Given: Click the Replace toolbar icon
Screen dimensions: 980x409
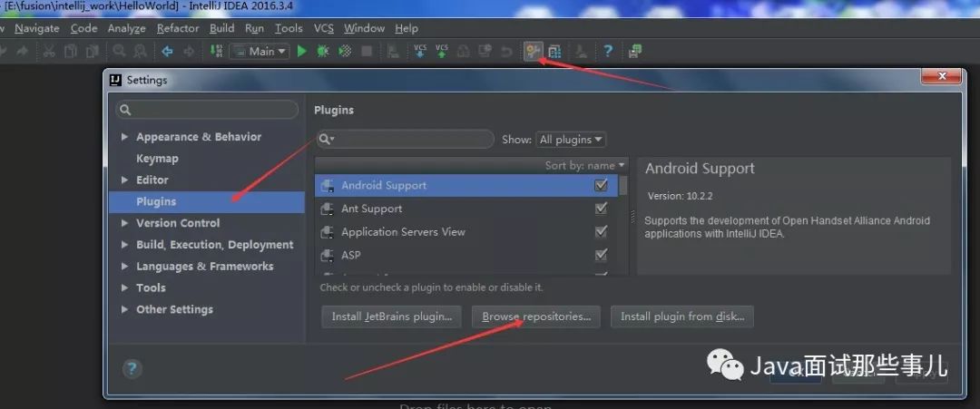Looking at the screenshot, I should 140,51.
